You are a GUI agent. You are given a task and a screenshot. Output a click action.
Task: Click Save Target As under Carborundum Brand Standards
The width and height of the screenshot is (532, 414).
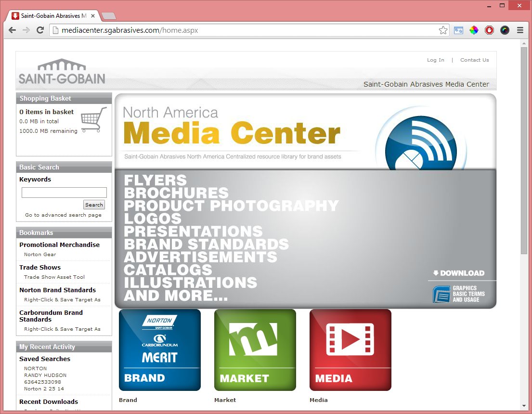click(x=63, y=329)
